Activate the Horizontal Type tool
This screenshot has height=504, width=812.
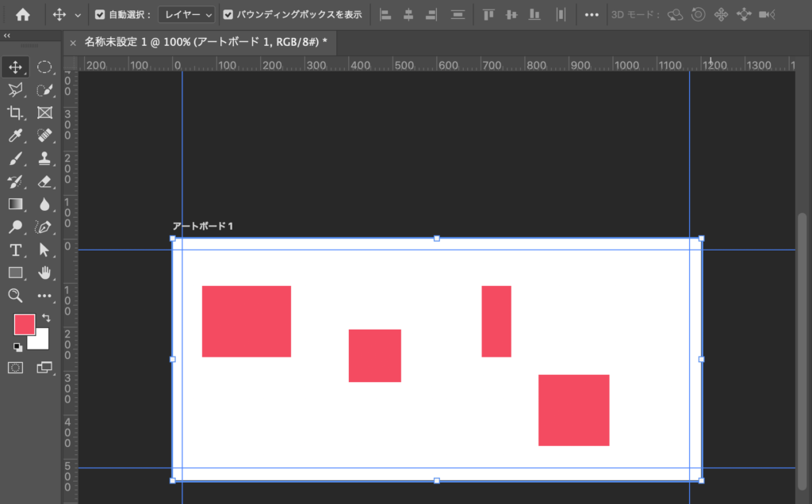(15, 250)
